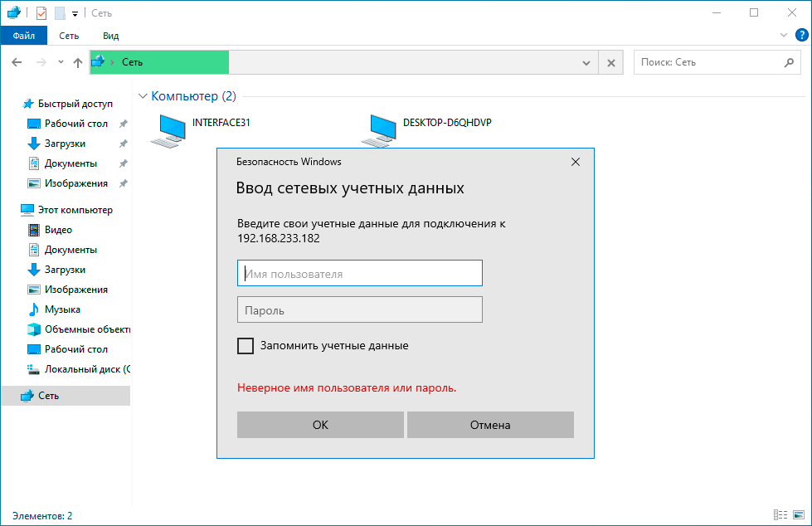Select Этот компьютер in the navigation pane
Screen dimensions: 812x526
pyautogui.click(x=75, y=210)
